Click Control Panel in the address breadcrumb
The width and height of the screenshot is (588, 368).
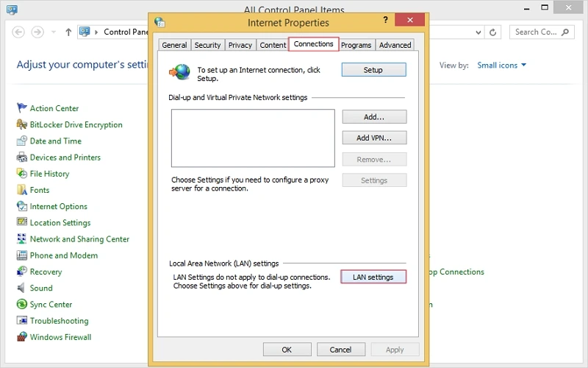(126, 32)
